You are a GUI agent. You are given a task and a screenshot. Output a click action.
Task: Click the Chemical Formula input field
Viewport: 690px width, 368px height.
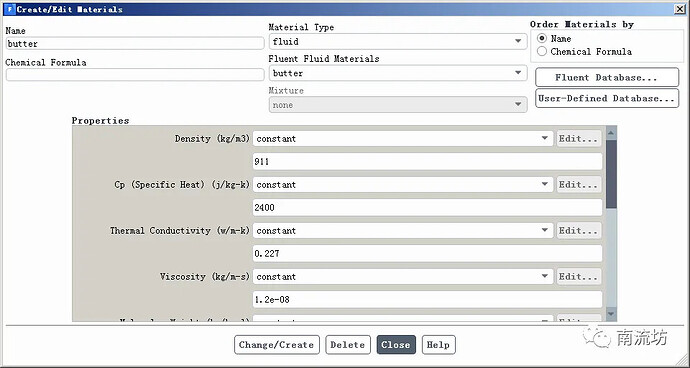[135, 75]
